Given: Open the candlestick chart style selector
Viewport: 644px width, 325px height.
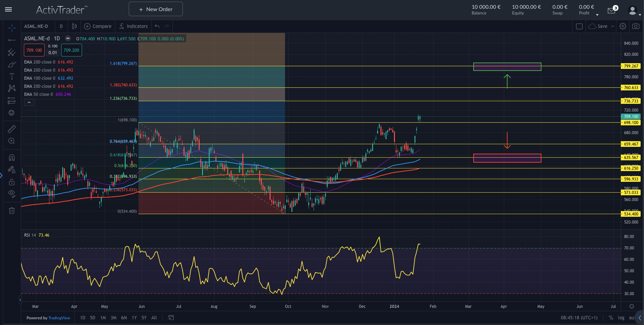Looking at the screenshot, I should coord(74,26).
